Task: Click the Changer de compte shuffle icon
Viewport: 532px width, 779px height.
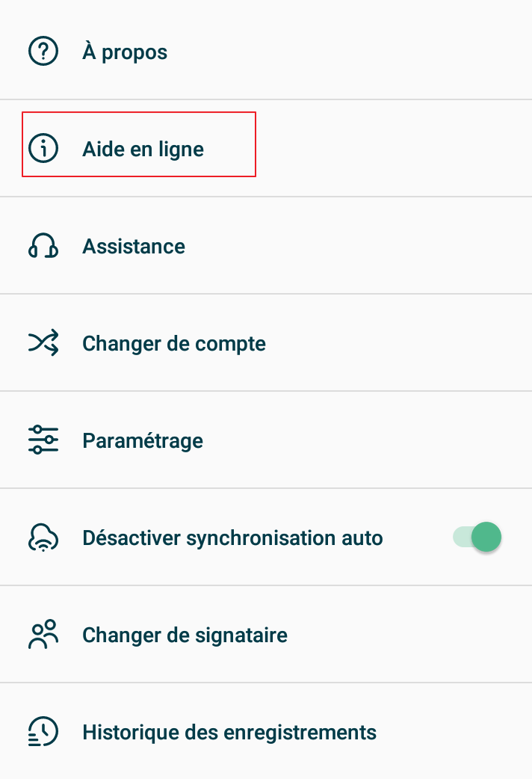Action: [x=43, y=343]
